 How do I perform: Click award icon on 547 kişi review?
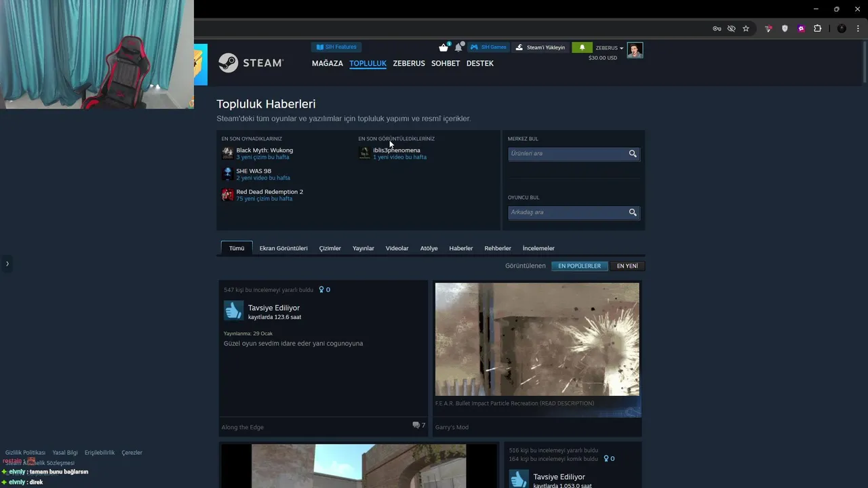[x=321, y=289]
